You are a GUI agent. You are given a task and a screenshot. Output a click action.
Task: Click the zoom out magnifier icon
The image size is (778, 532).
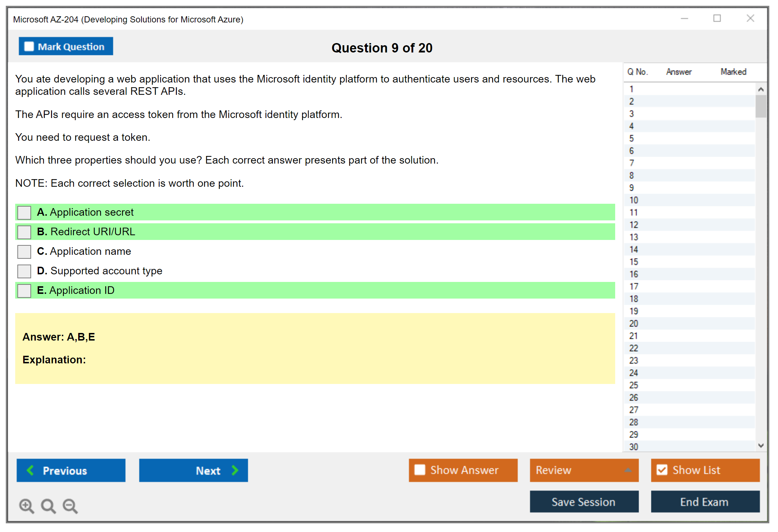[70, 506]
